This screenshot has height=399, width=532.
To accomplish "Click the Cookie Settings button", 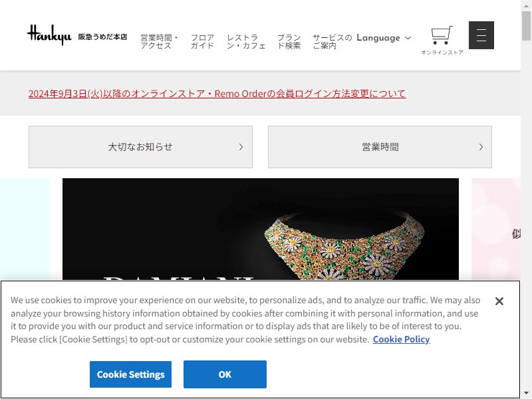I will 130,374.
